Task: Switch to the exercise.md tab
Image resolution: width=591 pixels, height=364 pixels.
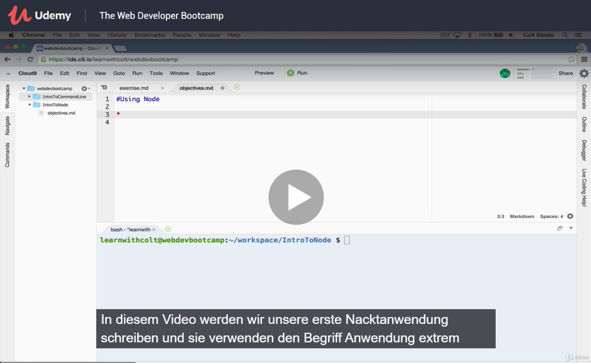Action: pos(133,88)
